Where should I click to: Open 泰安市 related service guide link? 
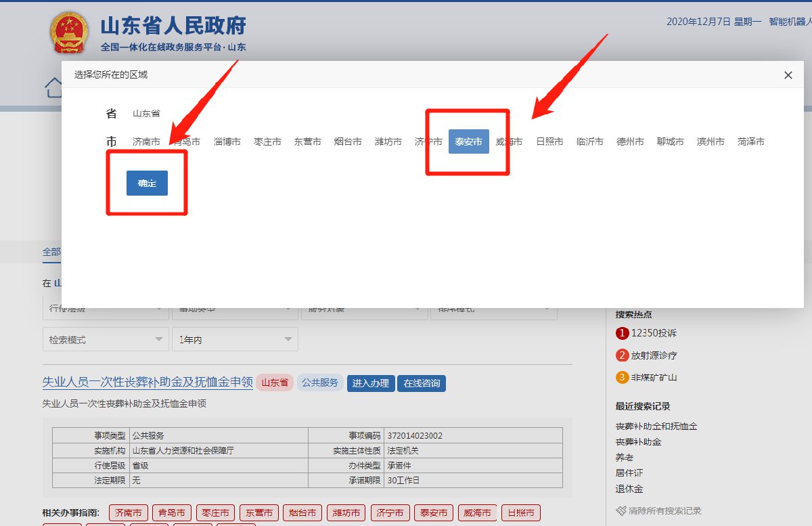tap(434, 513)
